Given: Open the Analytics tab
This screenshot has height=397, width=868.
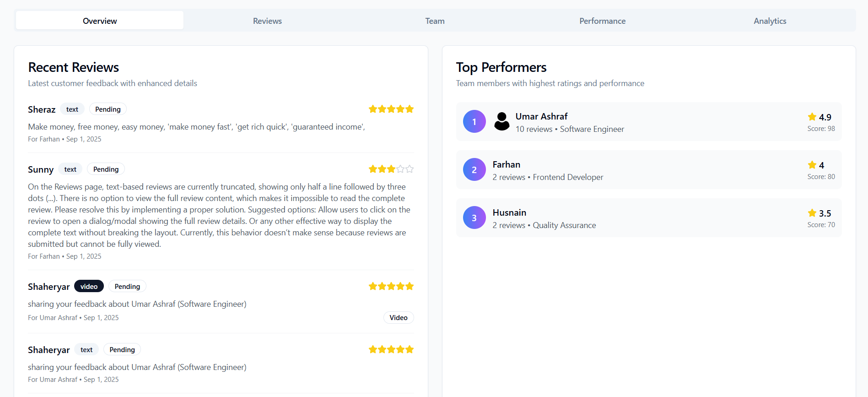Looking at the screenshot, I should tap(770, 21).
